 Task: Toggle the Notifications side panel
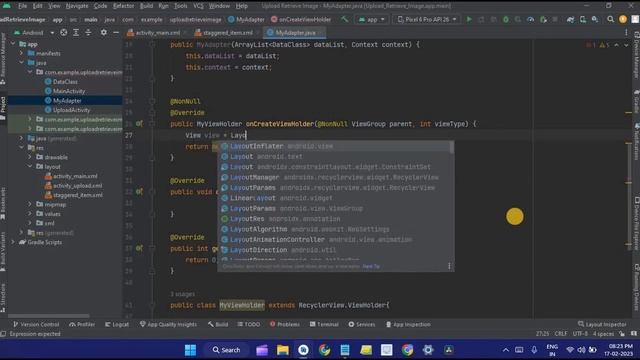click(636, 141)
